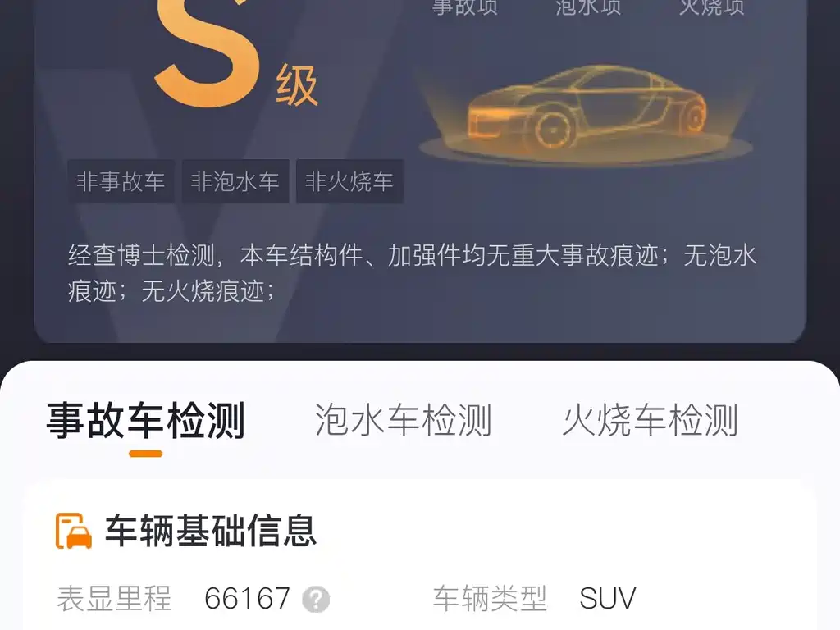Image resolution: width=840 pixels, height=630 pixels.
Task: Switch to the 火烧车检测 tab
Action: [650, 420]
